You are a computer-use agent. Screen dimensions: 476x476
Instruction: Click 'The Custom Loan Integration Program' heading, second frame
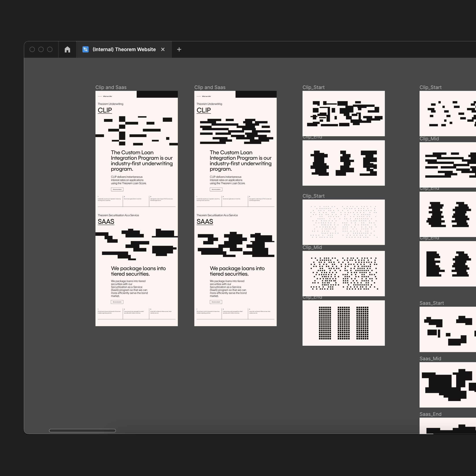tap(240, 161)
